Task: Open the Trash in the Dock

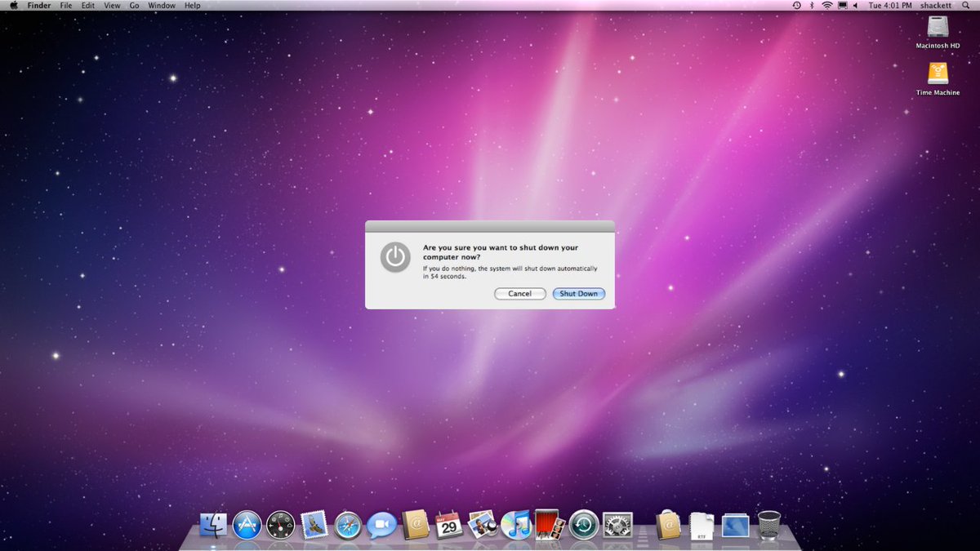Action: coord(769,525)
